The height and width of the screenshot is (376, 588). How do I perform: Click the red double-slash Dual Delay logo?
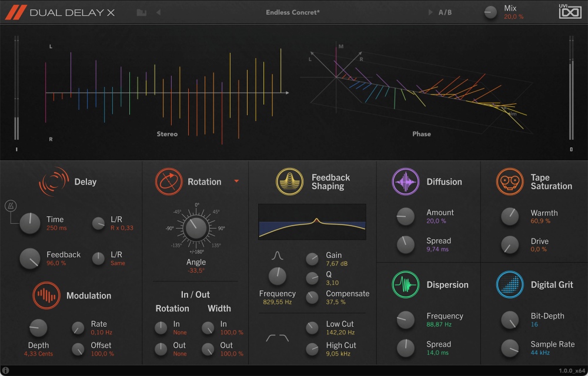click(16, 12)
